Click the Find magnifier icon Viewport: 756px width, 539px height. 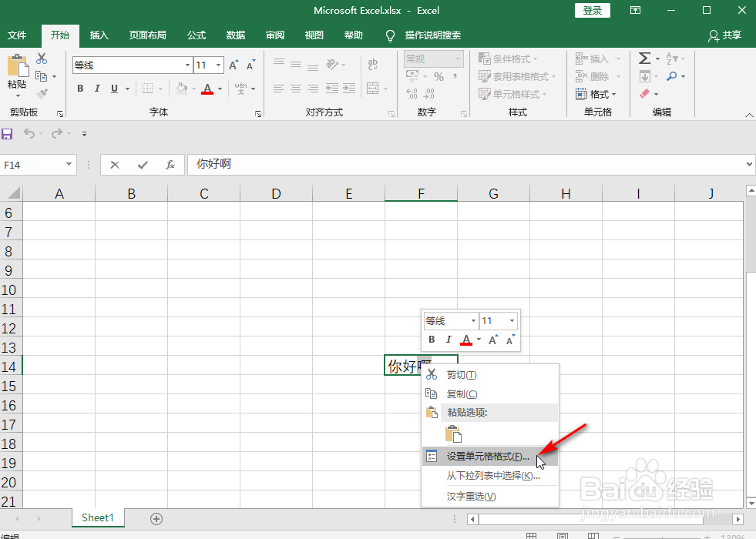coord(672,76)
